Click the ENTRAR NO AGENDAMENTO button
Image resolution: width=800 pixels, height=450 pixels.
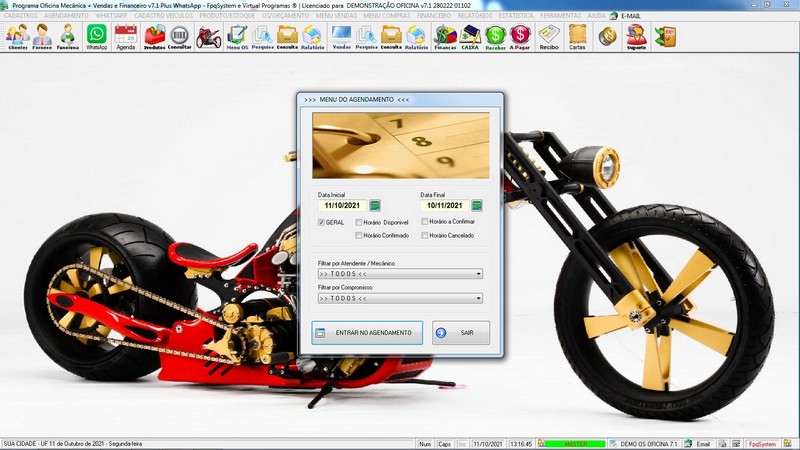tap(367, 333)
